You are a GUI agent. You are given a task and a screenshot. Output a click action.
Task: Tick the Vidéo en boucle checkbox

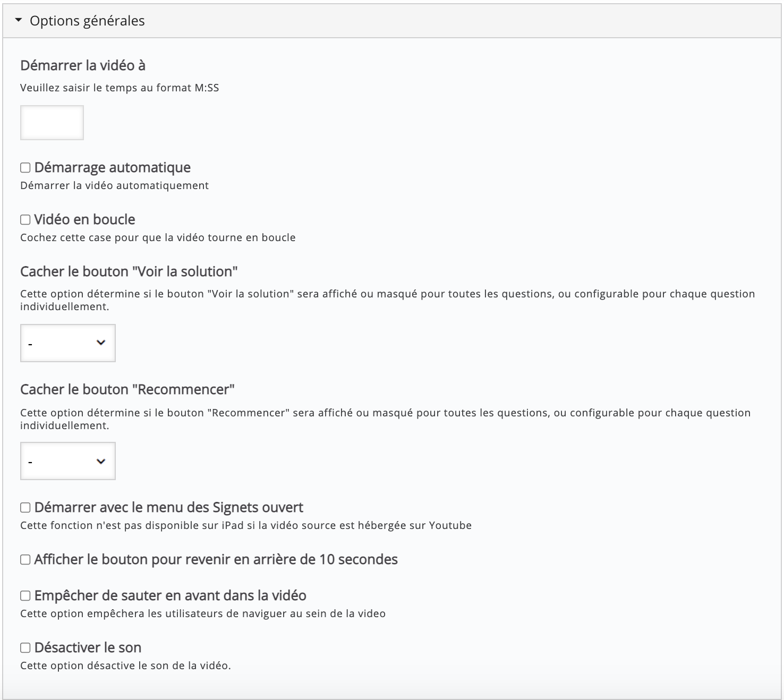click(25, 220)
